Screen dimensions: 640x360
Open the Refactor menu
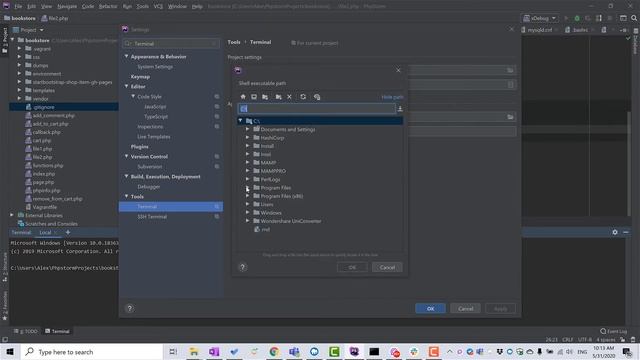click(x=108, y=7)
